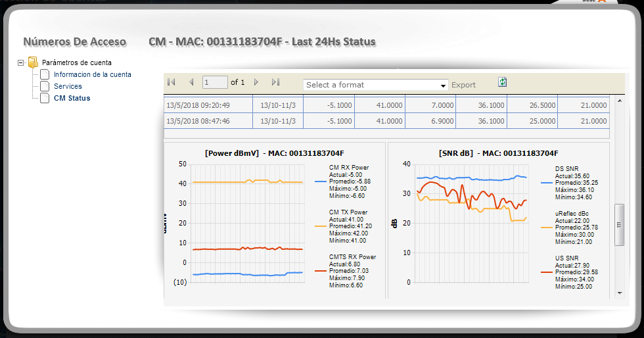Click the document icon beside Services
This screenshot has width=644, height=338.
click(x=45, y=86)
